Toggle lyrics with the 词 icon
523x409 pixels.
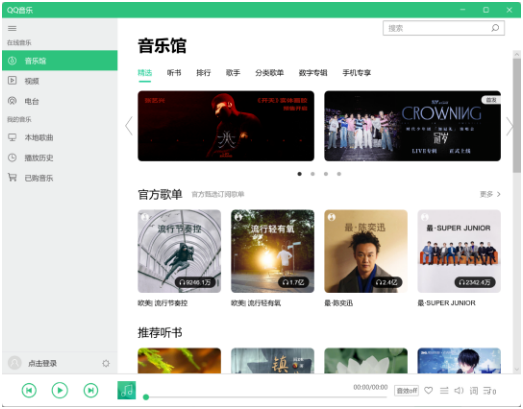click(474, 390)
